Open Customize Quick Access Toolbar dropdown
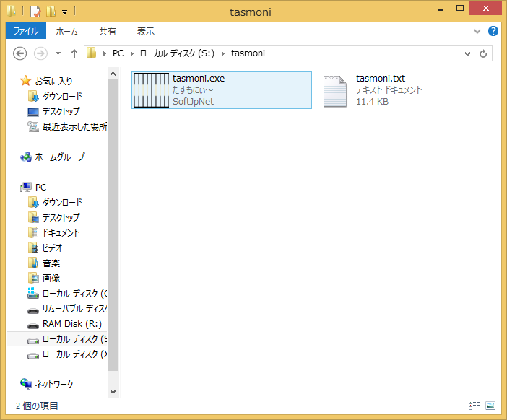Viewport: 507px width, 420px height. 65,12
